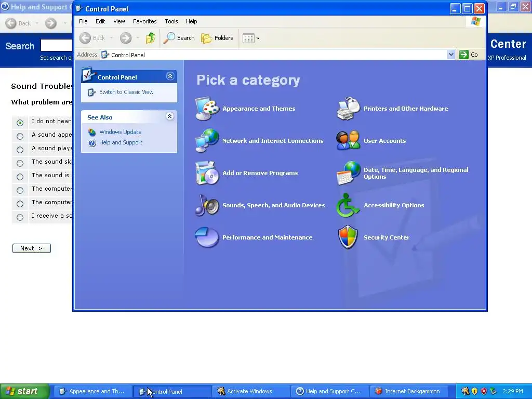Select the 'A sound appe...' radio option

[20, 137]
